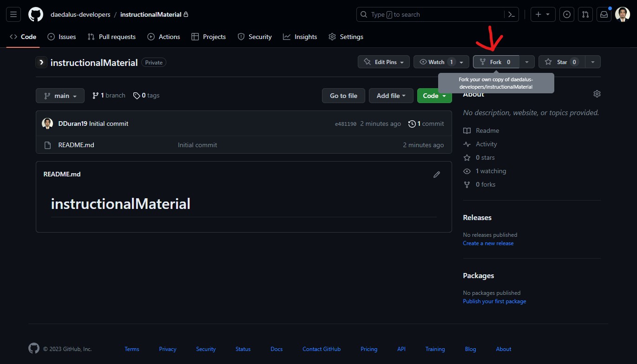Click the About settings gear icon
Viewport: 637px width, 364px height.
click(x=597, y=94)
